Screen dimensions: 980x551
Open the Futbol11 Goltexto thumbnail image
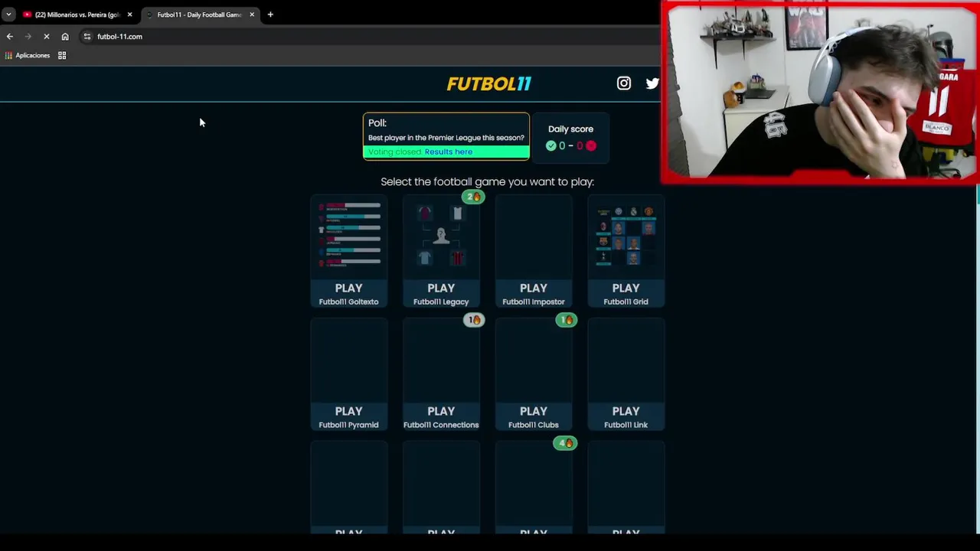(x=348, y=235)
